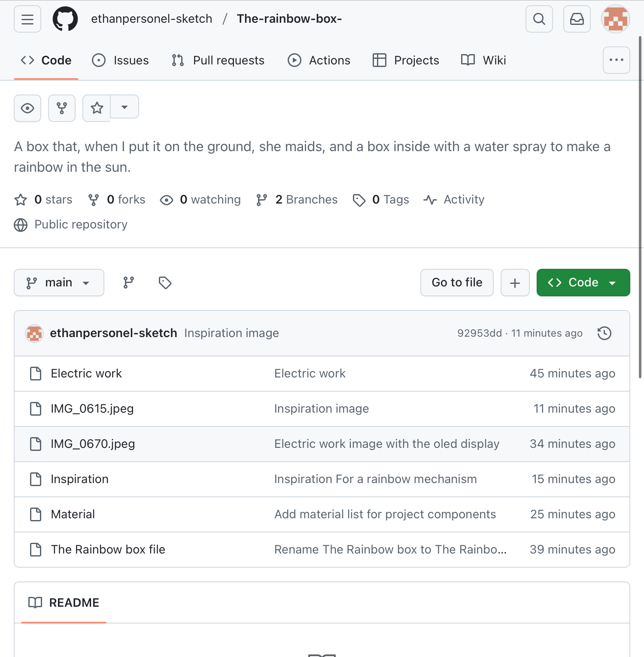Click the plus add file button
Viewport: 644px width, 657px height.
tap(515, 283)
